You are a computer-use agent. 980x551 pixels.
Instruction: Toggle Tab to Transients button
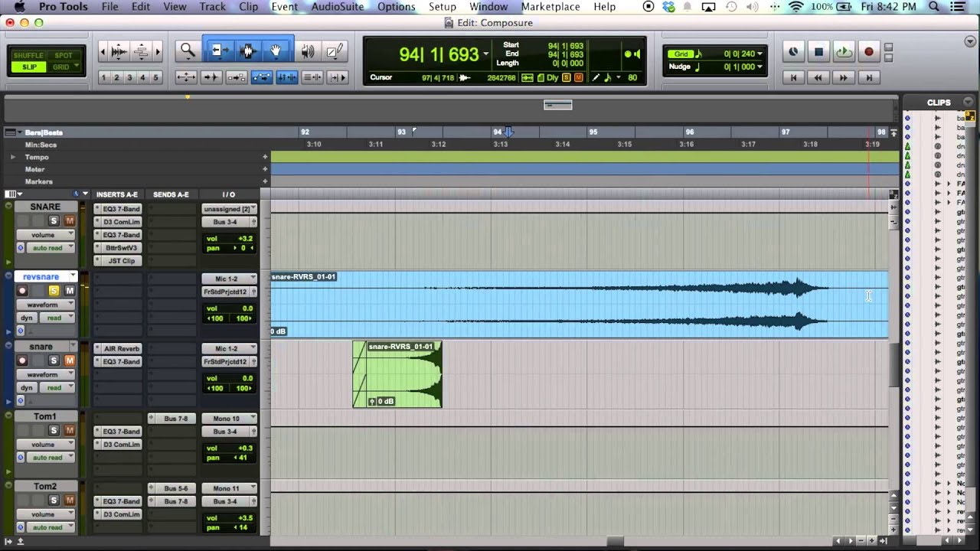tap(211, 77)
